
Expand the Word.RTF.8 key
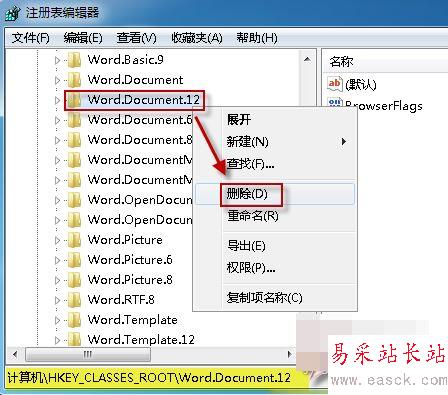pyautogui.click(x=57, y=300)
